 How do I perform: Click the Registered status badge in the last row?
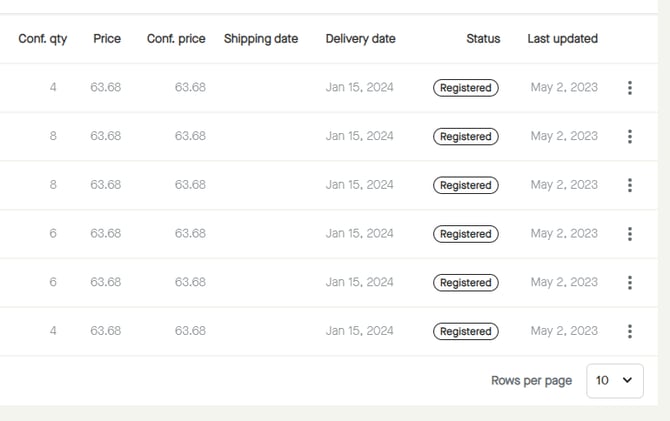[466, 332]
